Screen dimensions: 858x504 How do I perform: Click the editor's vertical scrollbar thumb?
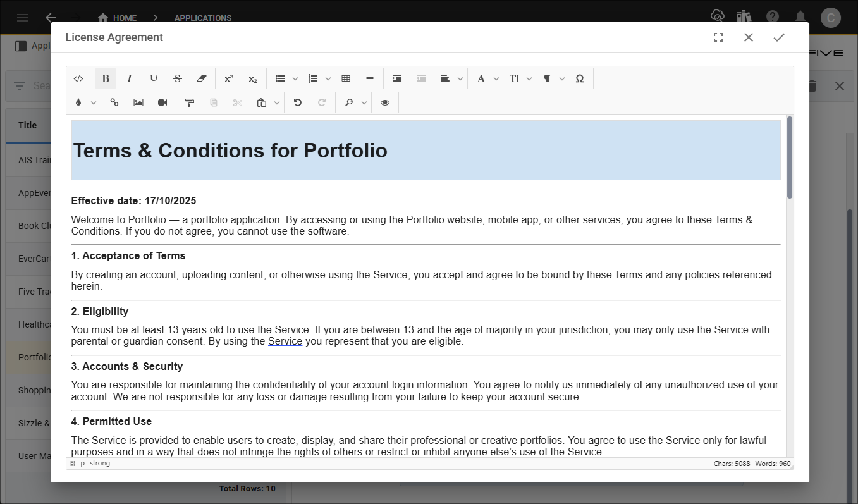[789, 158]
